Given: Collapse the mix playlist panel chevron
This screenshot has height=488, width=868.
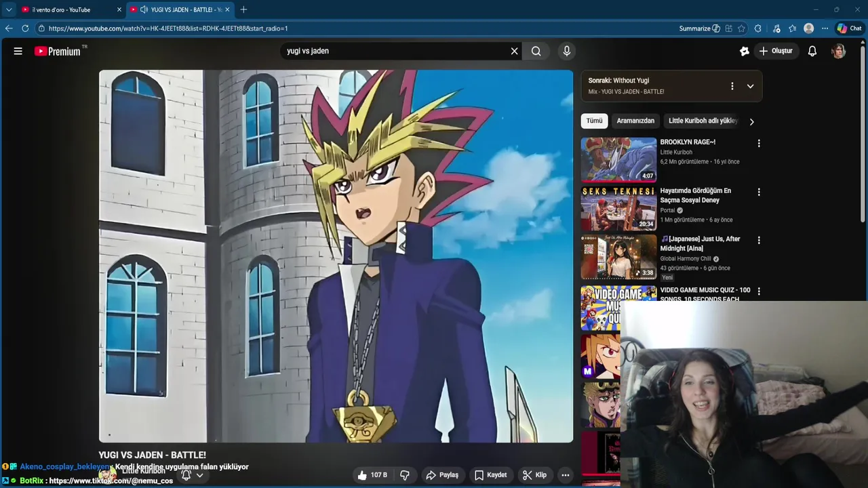Looking at the screenshot, I should (x=750, y=86).
